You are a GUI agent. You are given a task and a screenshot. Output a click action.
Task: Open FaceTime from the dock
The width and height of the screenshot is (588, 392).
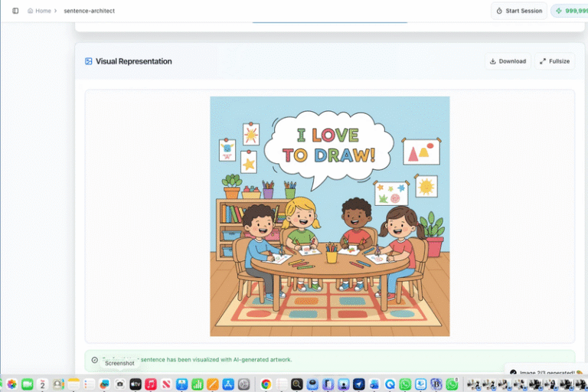(28, 384)
